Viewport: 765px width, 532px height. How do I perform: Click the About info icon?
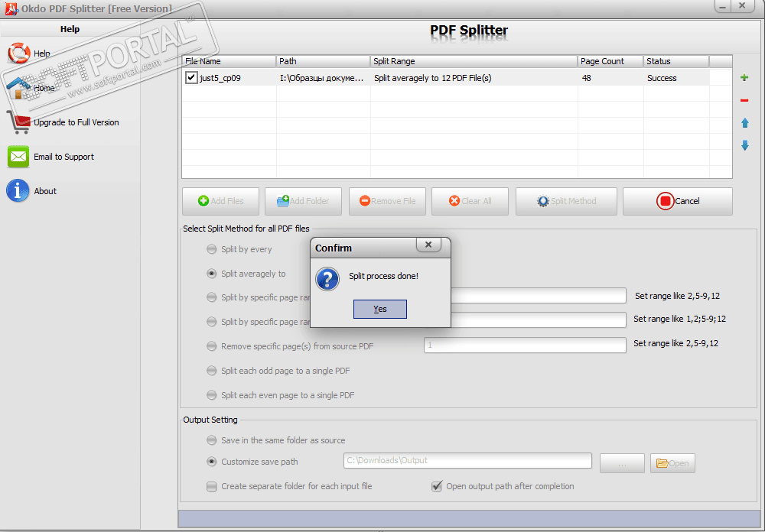tap(18, 190)
